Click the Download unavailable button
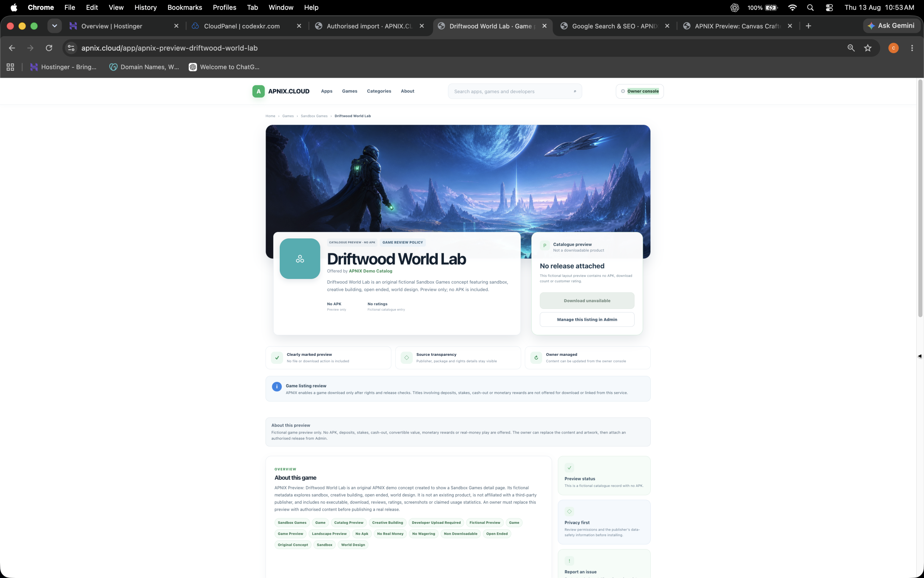Viewport: 924px width, 578px height. [x=587, y=301]
